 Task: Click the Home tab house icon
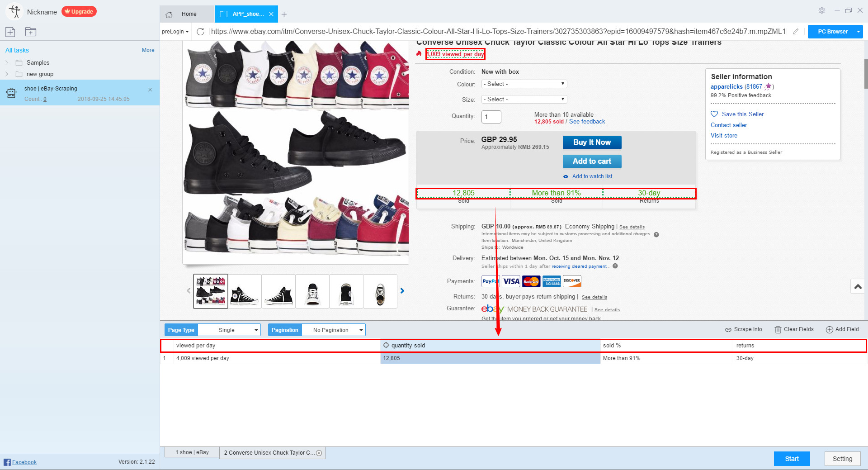[169, 14]
